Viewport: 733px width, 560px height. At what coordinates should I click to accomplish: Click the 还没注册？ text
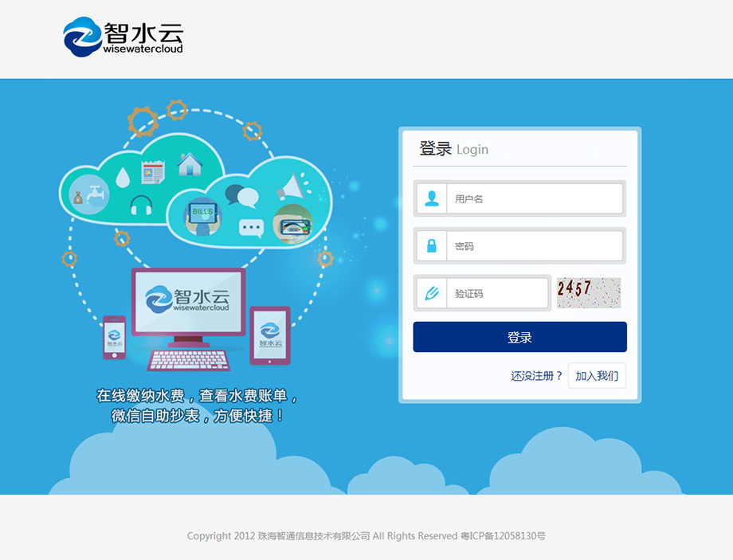pos(536,376)
